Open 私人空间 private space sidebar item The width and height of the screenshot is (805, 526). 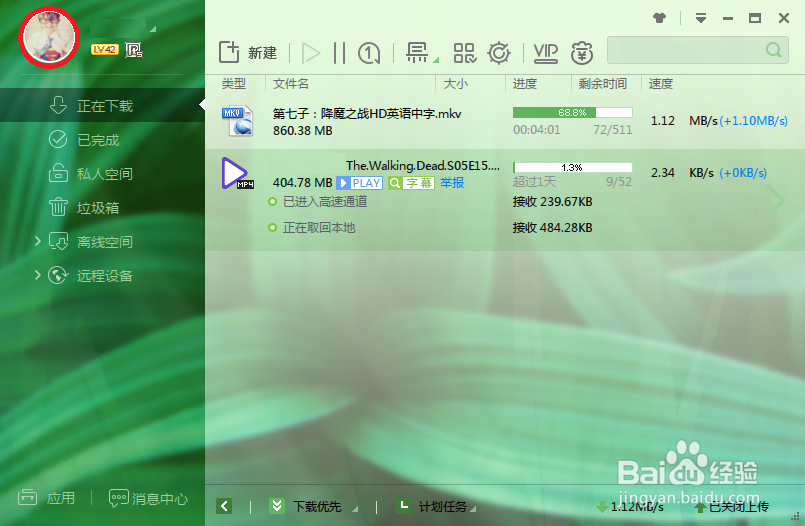click(102, 173)
